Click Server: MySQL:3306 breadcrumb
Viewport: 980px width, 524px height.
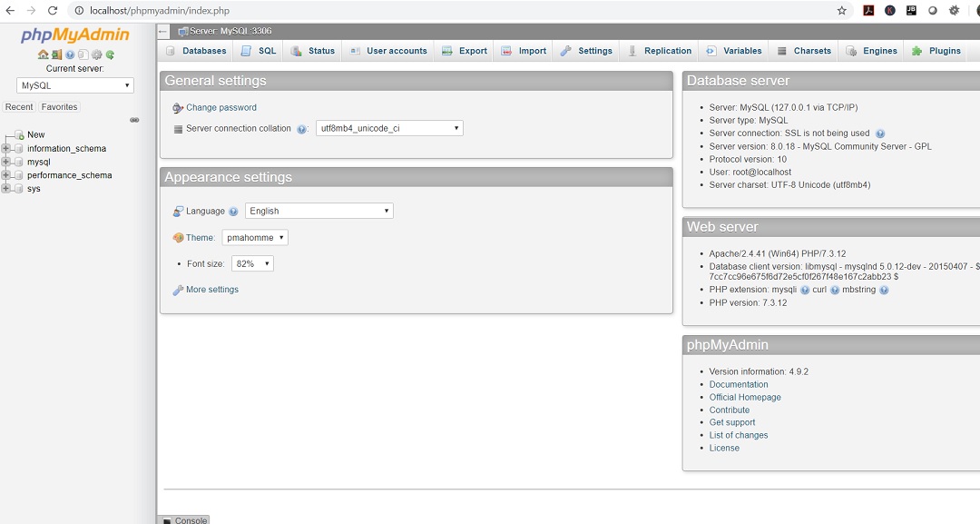pos(230,31)
